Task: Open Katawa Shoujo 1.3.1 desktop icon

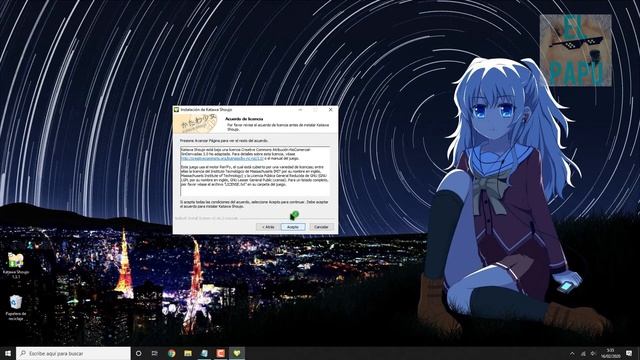Action: click(16, 265)
